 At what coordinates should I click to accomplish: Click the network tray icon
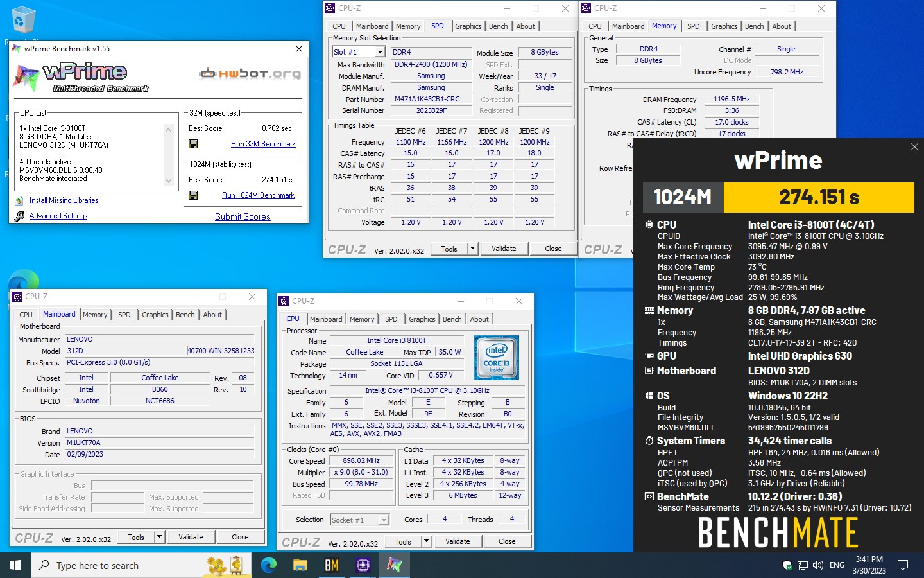pyautogui.click(x=803, y=565)
